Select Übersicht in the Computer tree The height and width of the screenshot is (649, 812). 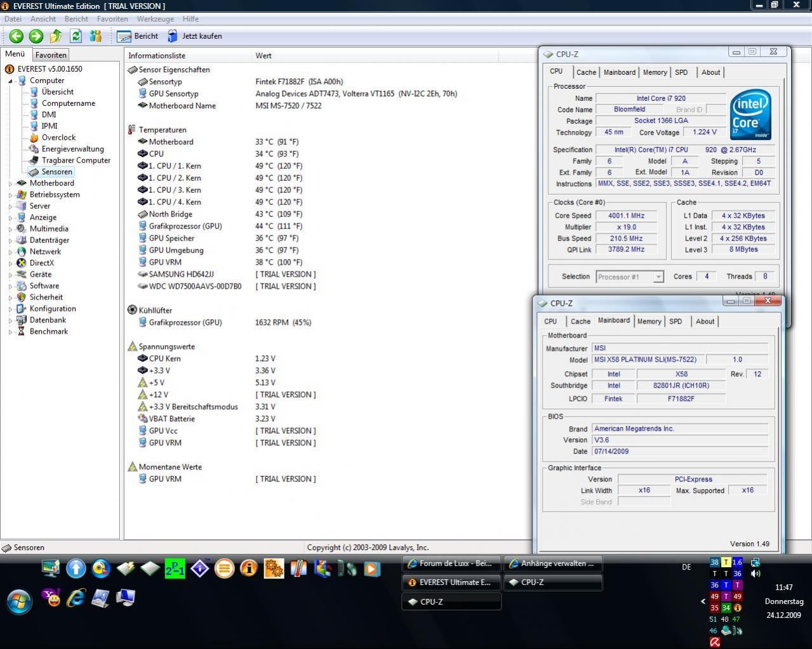coord(57,92)
